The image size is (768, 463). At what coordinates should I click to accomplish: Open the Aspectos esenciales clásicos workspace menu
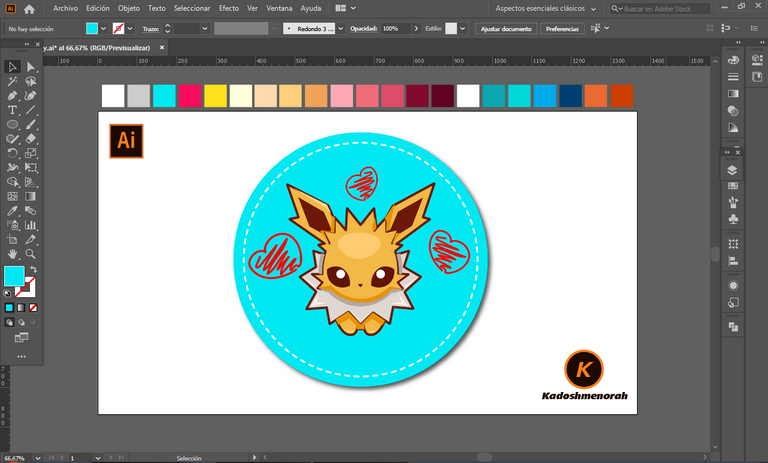[x=546, y=8]
